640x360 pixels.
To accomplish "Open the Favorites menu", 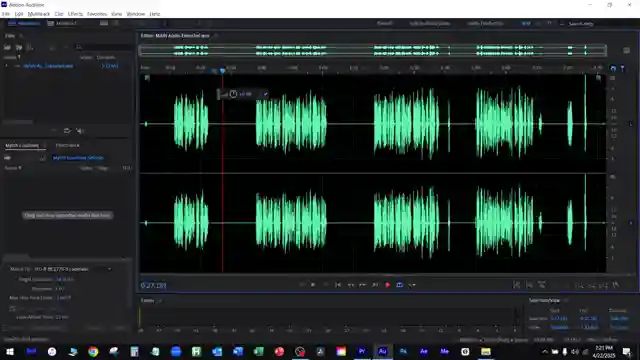I will [x=97, y=14].
